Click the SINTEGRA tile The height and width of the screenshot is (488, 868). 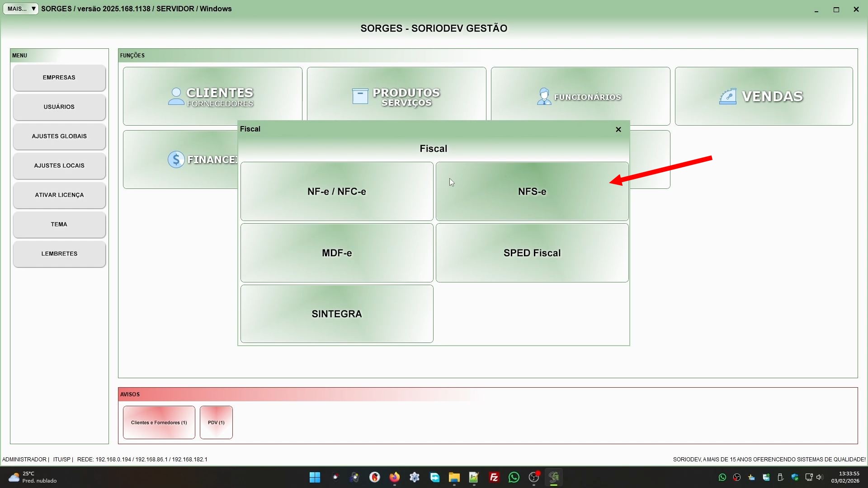click(x=336, y=314)
